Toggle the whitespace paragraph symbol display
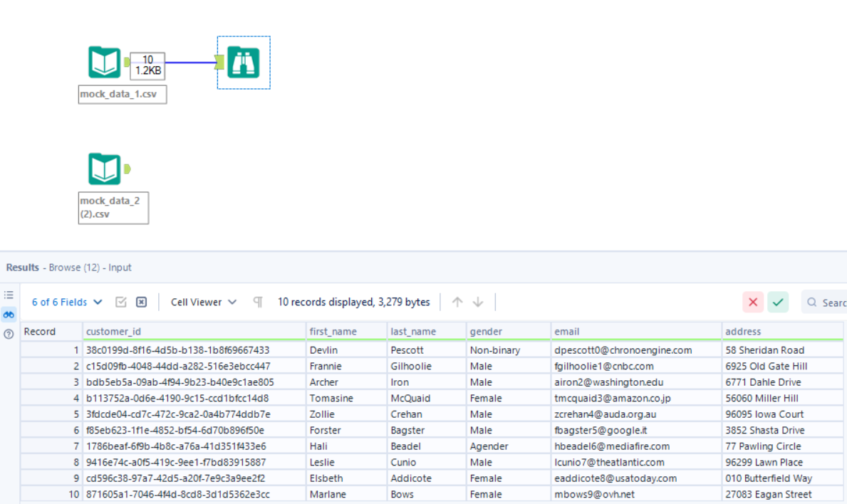 (258, 303)
